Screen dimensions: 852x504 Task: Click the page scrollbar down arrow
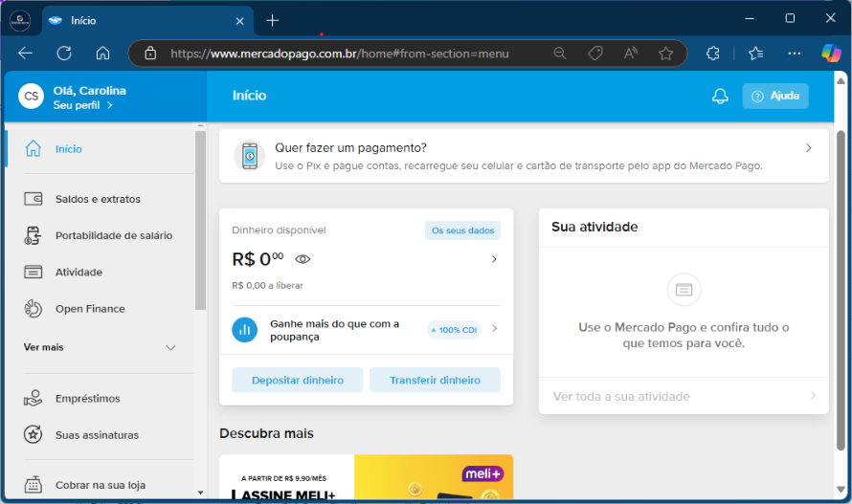click(841, 489)
